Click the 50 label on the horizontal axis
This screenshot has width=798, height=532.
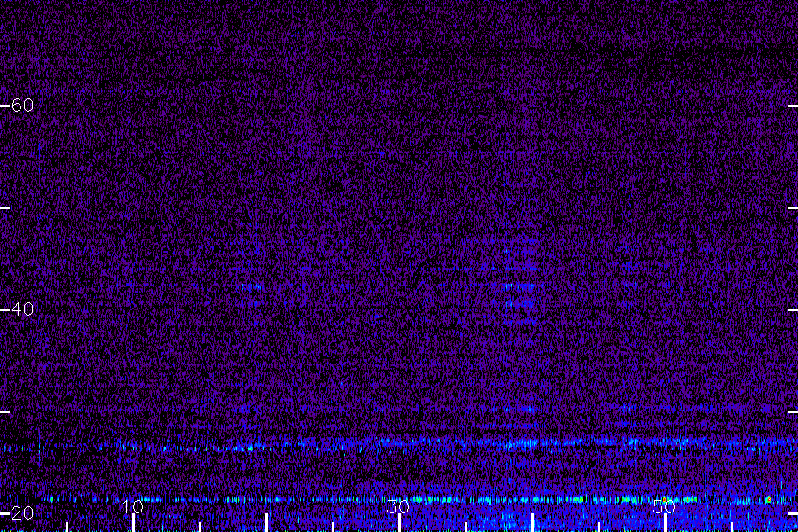pyautogui.click(x=664, y=506)
